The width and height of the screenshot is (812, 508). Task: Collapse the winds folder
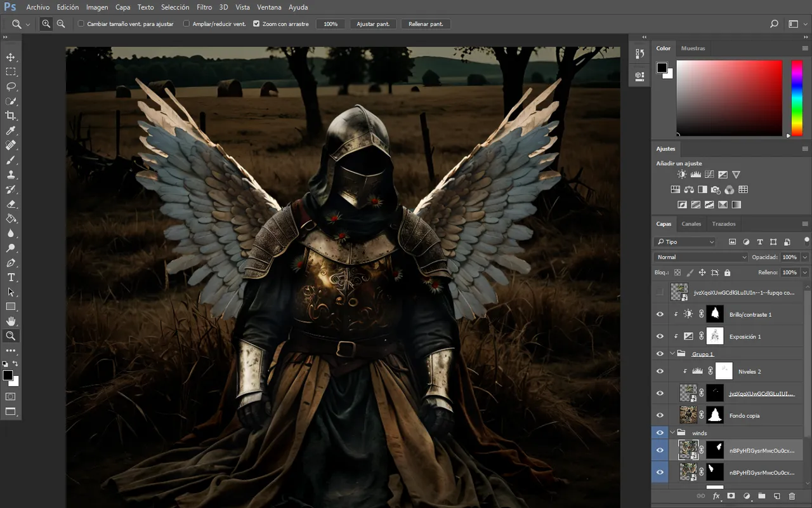click(x=672, y=433)
